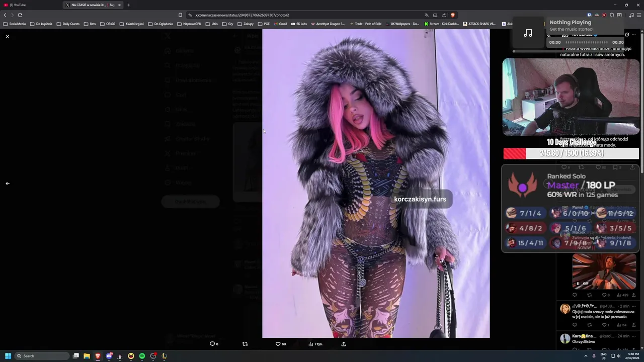Open Discord from the taskbar
Screen dimensions: 644x362
(109, 356)
